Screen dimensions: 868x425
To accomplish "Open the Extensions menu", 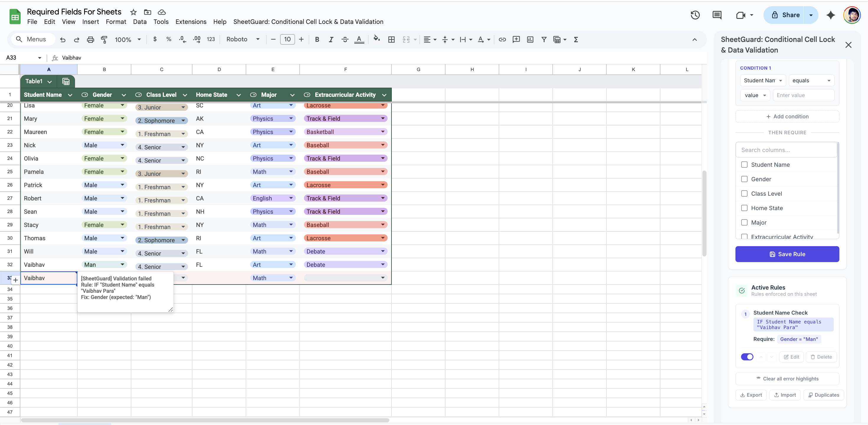I will [191, 22].
